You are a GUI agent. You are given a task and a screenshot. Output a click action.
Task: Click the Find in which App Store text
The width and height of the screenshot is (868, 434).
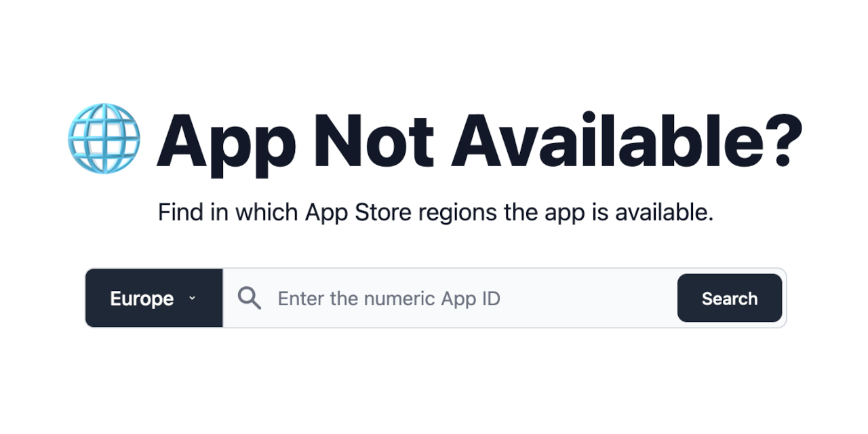pyautogui.click(x=285, y=212)
